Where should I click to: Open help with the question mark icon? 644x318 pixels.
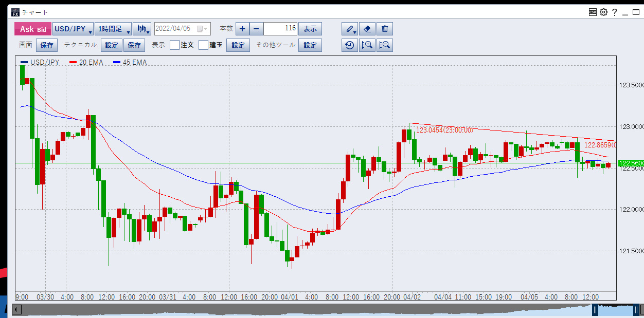[614, 12]
